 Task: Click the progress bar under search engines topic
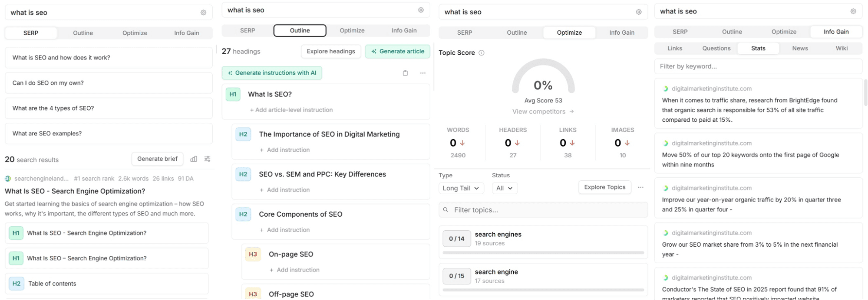coord(543,253)
